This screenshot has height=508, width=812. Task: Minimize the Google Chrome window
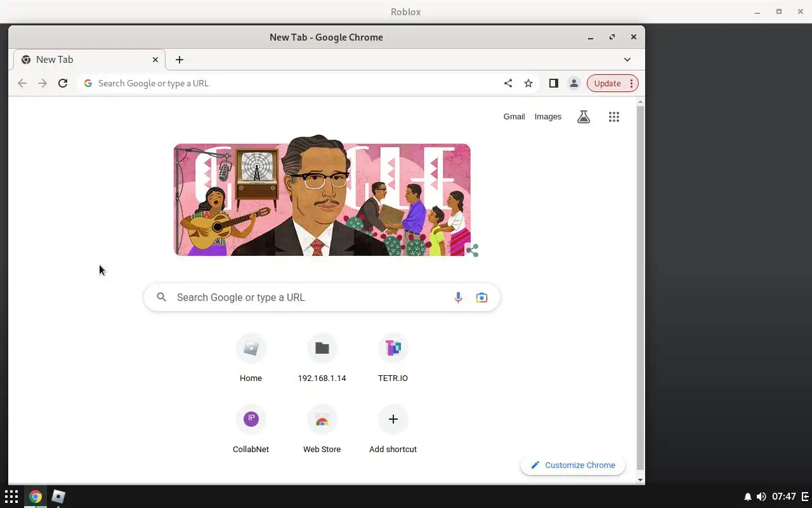[591, 37]
